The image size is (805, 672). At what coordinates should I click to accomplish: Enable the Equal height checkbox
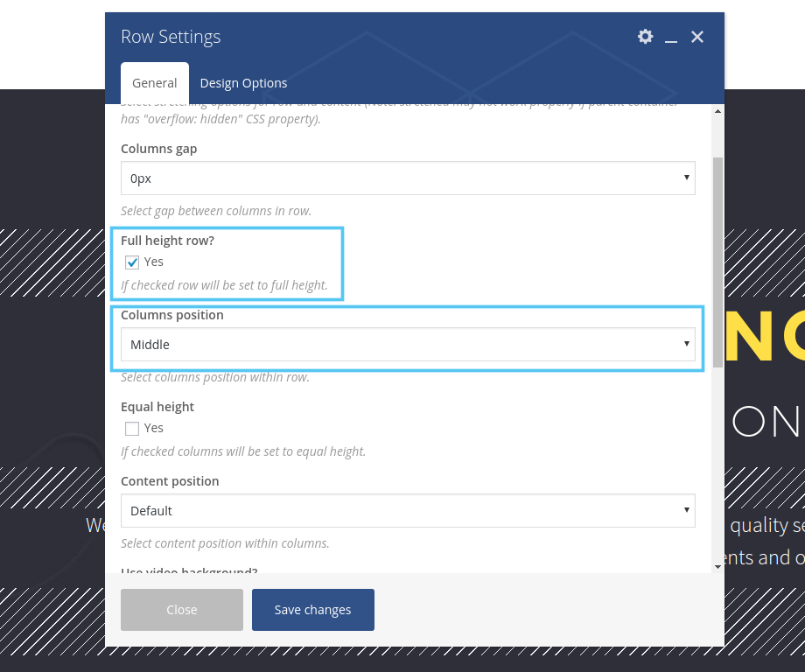pyautogui.click(x=132, y=429)
